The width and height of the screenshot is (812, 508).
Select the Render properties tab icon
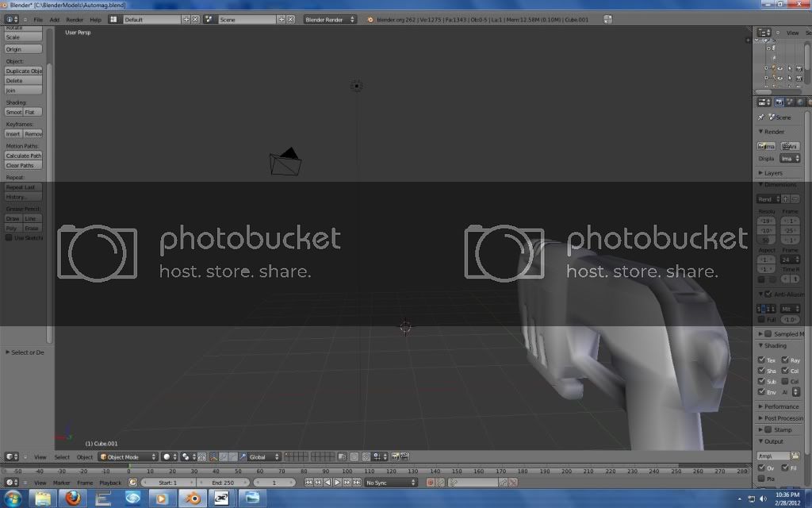779,102
